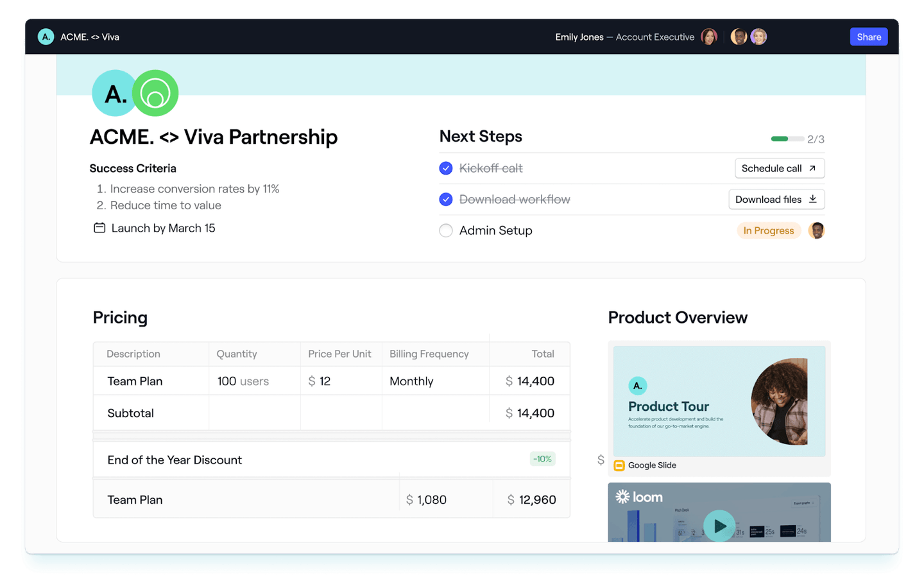Image resolution: width=924 pixels, height=579 pixels.
Task: Click the Schedule call button
Action: (780, 168)
